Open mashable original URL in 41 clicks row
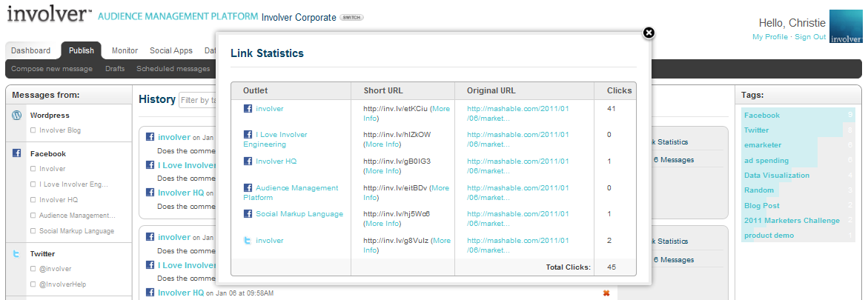The width and height of the screenshot is (868, 300). (x=517, y=113)
